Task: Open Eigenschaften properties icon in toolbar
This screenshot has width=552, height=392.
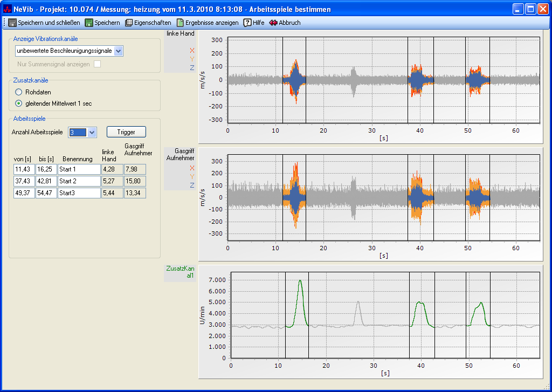Action: [x=129, y=23]
